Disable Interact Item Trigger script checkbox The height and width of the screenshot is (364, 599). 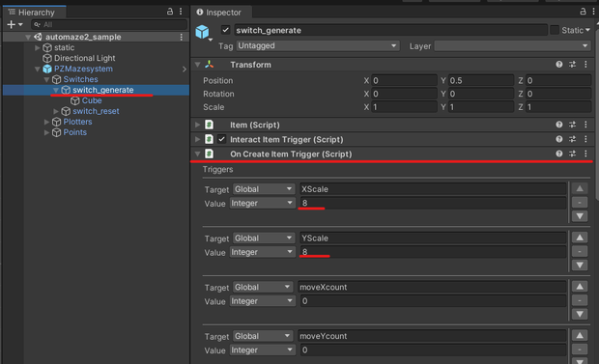[x=221, y=139]
